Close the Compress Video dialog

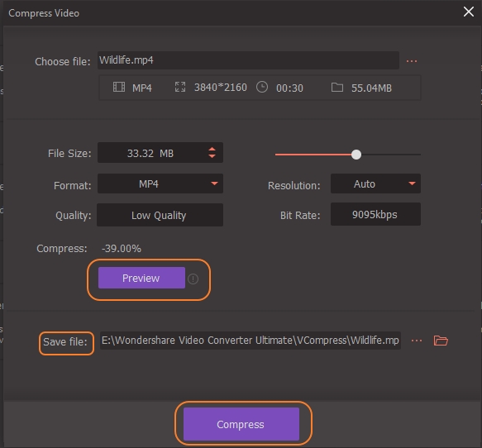(x=469, y=12)
